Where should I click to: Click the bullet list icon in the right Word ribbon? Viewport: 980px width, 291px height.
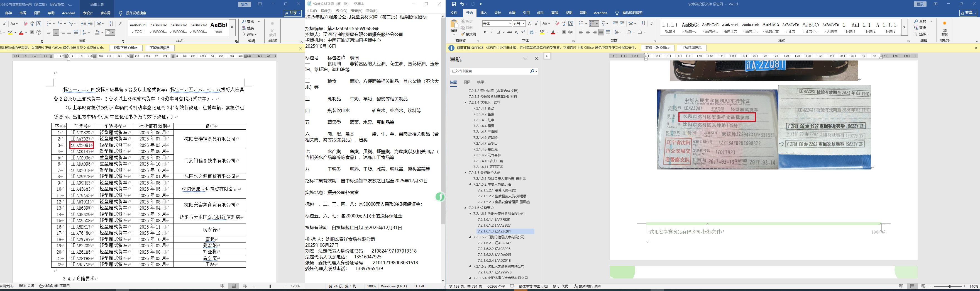[x=581, y=24]
